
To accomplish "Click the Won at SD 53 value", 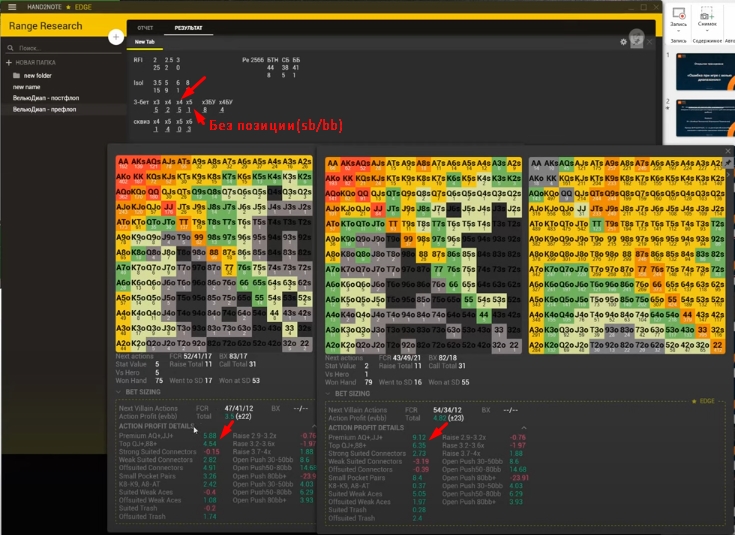I will coord(256,381).
